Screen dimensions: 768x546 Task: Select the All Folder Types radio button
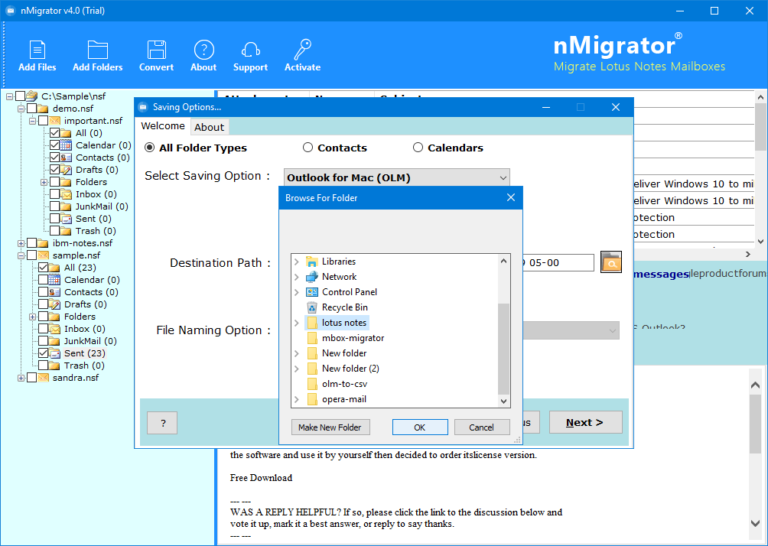151,148
